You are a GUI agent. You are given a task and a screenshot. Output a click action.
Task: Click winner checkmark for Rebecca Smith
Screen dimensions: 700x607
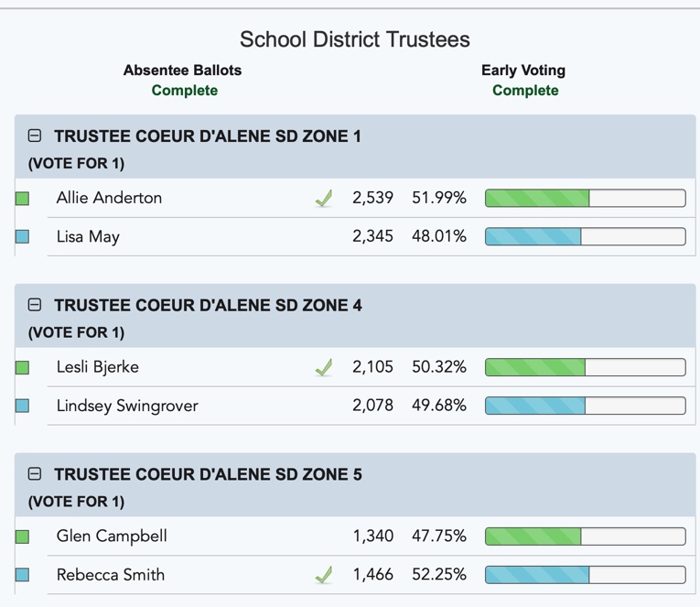(x=324, y=575)
